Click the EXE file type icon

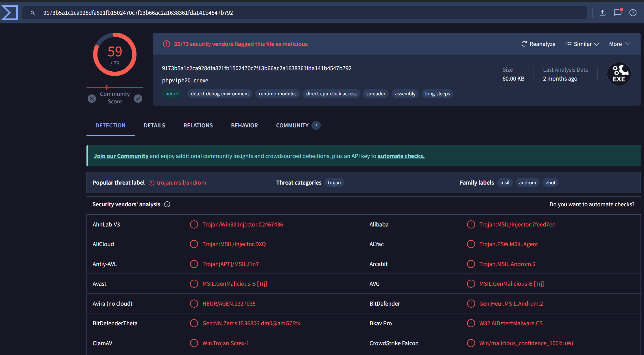point(619,74)
